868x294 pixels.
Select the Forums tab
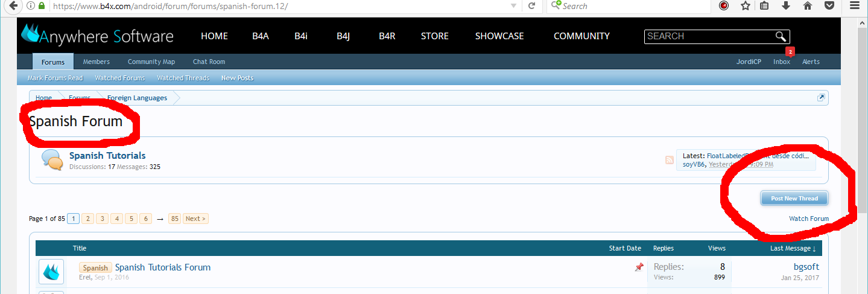53,62
